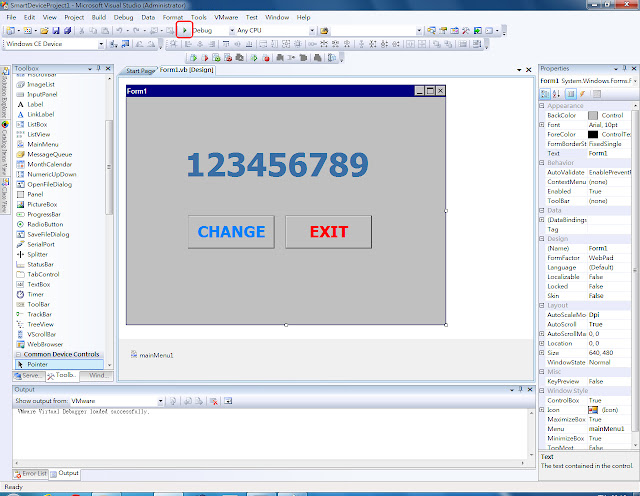Select the Pointer tool in the Toolbox
Screen dimensions: 640x496
coord(59,364)
